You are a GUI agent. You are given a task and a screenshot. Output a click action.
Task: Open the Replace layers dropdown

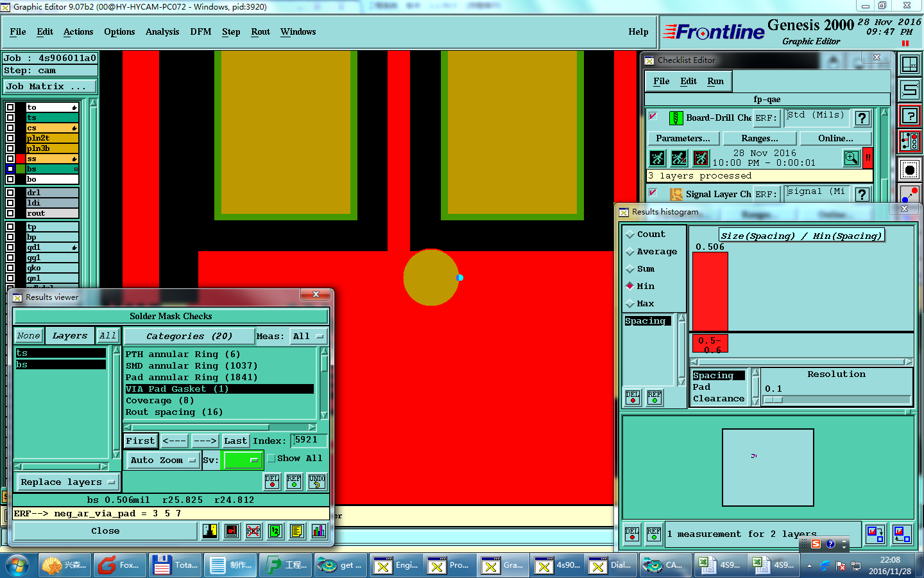pos(67,482)
